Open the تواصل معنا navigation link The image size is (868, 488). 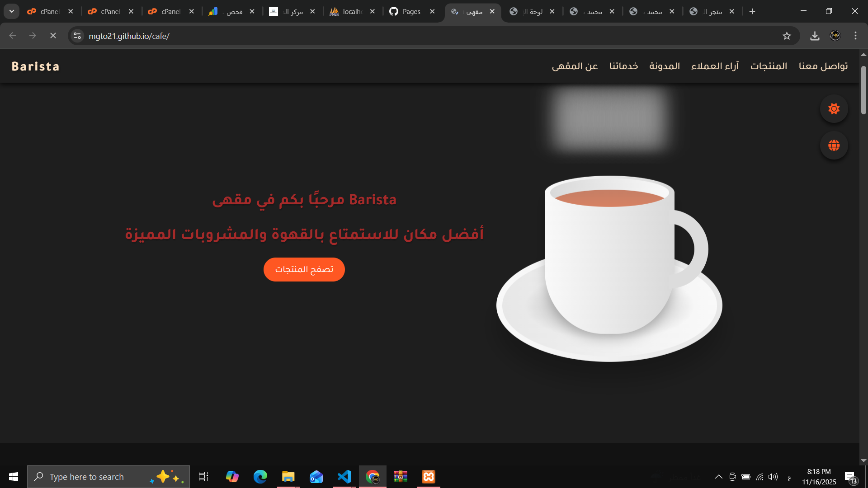[x=823, y=66]
